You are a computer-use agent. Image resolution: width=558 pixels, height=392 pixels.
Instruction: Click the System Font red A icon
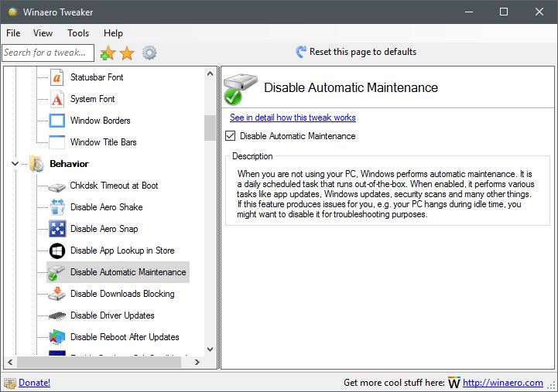click(x=57, y=99)
